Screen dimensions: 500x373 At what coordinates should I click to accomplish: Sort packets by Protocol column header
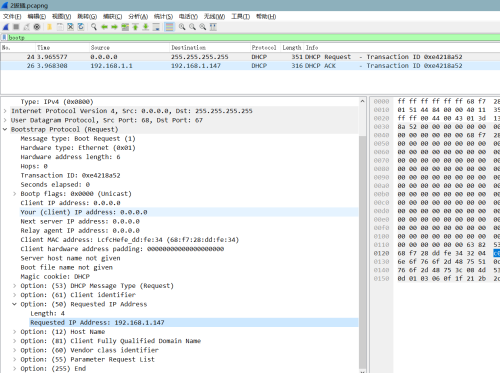click(x=265, y=48)
